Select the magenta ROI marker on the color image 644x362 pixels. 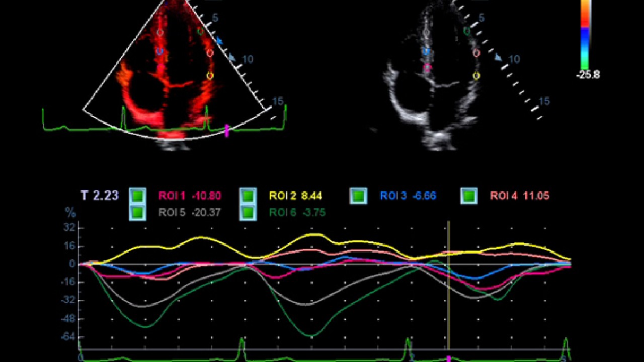click(x=160, y=66)
